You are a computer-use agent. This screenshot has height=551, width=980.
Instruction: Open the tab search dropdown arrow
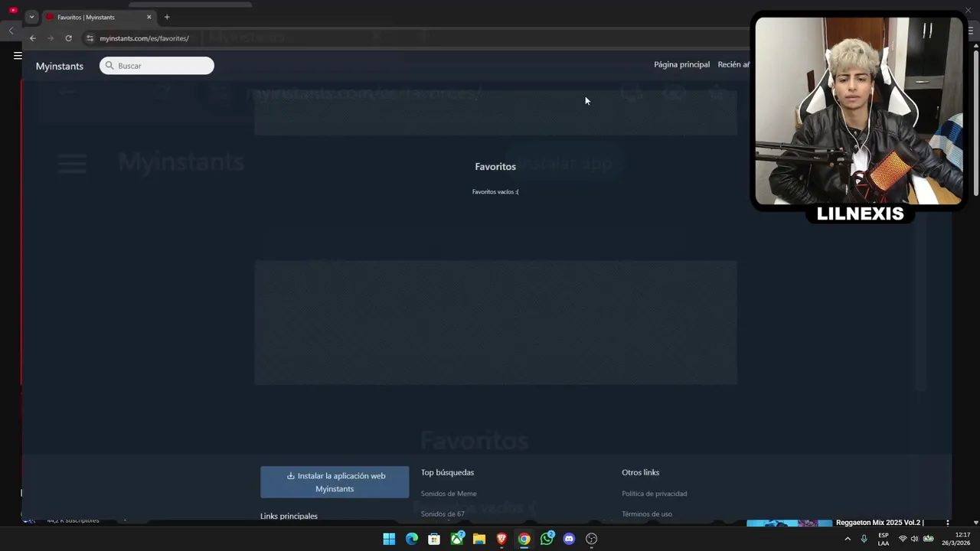coord(31,17)
